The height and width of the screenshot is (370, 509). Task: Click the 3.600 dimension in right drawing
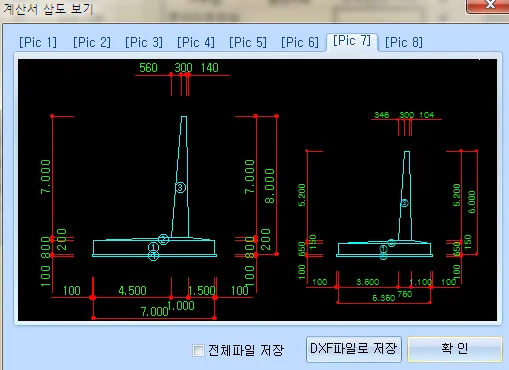[x=368, y=282]
